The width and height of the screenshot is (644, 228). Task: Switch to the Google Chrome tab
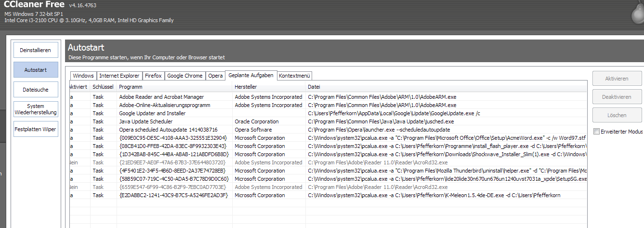[185, 76]
